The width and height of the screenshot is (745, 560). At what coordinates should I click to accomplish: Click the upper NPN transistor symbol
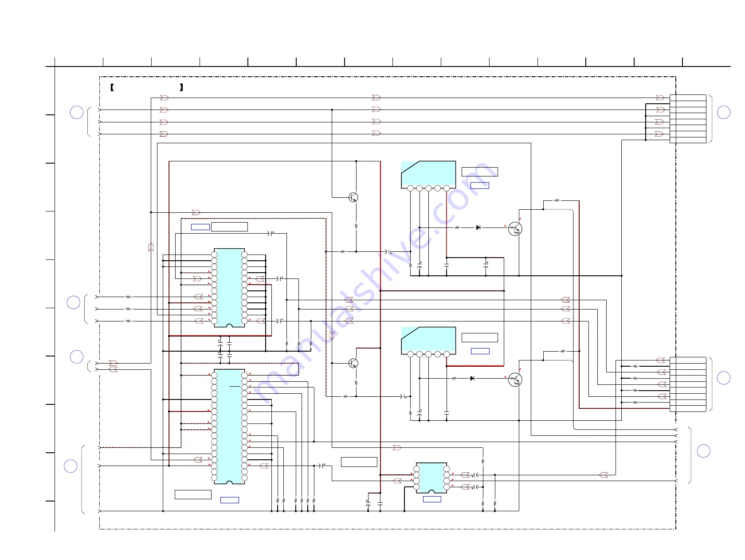click(x=353, y=197)
